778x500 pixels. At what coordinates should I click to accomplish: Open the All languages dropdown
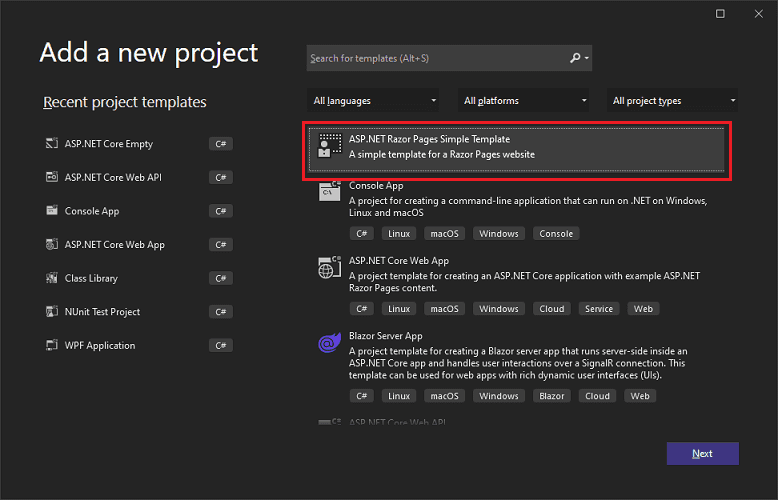pos(374,100)
